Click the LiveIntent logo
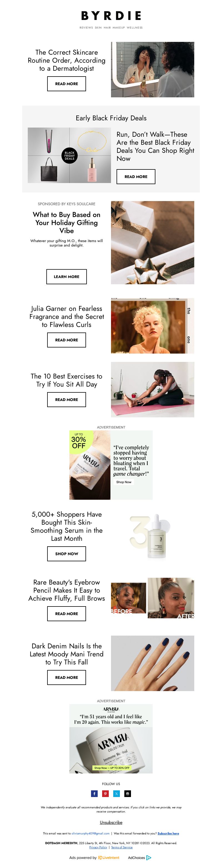222x868 pixels. (109, 857)
